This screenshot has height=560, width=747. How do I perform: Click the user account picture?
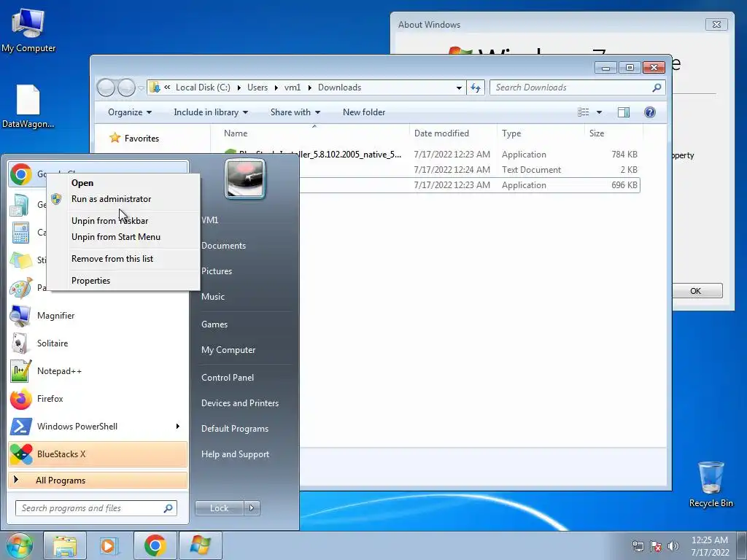tap(245, 179)
